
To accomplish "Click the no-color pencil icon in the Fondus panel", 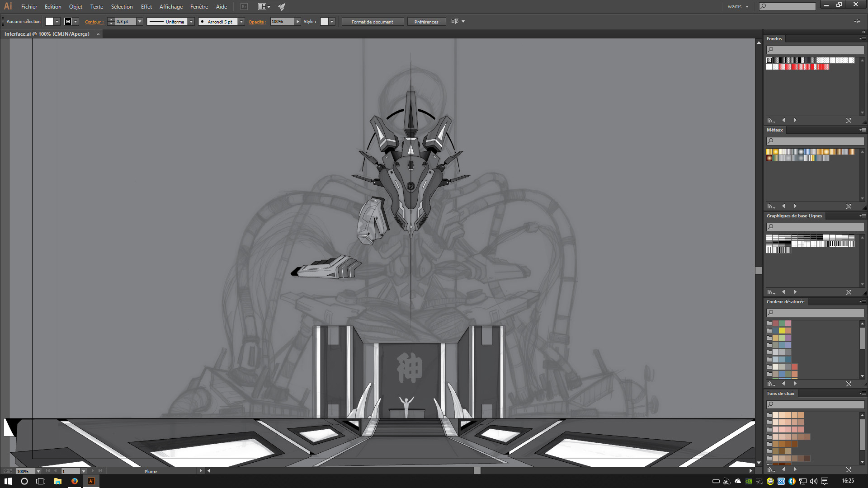I will pos(849,121).
